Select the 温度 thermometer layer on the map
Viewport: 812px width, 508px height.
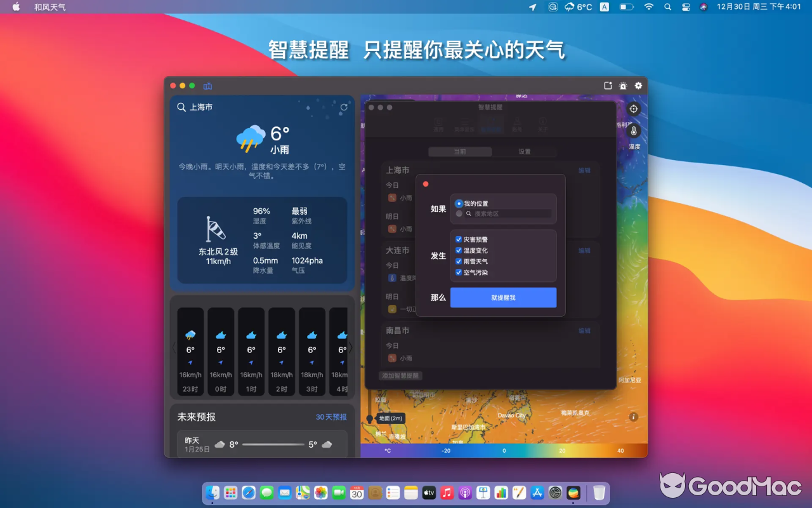632,131
